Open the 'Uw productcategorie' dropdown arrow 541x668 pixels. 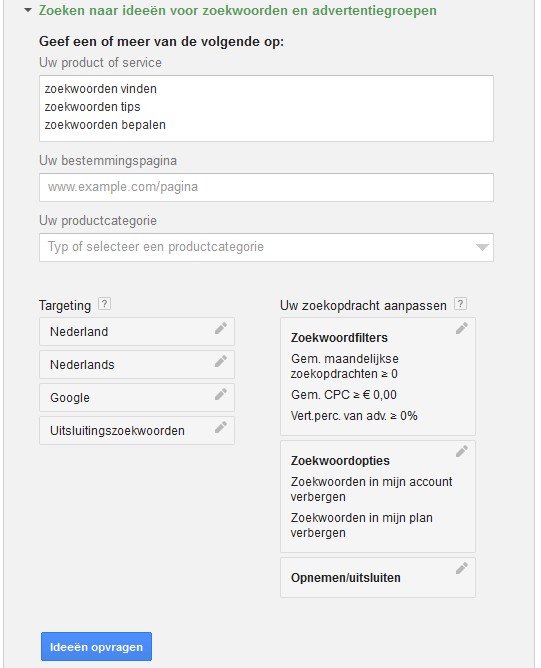482,248
